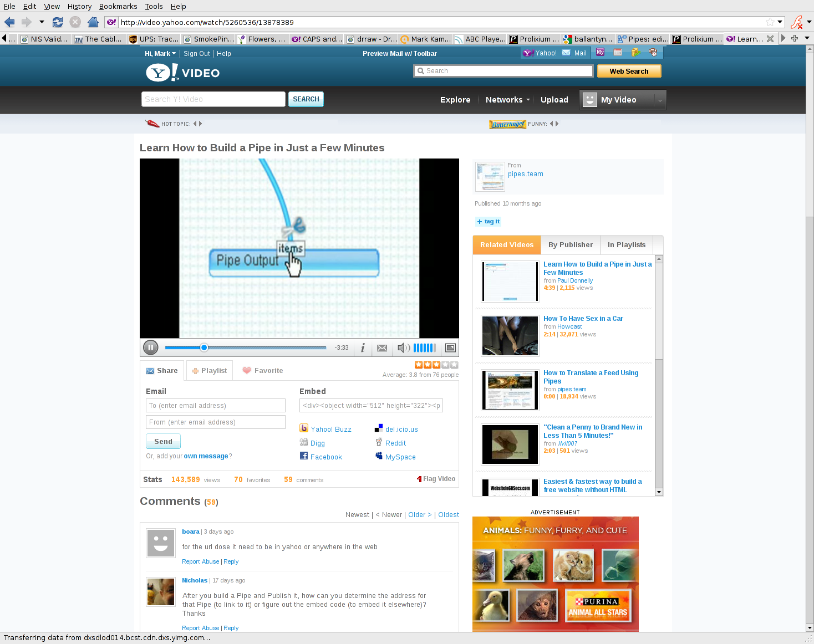The image size is (814, 644).
Task: Open the Hi, Mark account dropdown
Action: [x=160, y=54]
